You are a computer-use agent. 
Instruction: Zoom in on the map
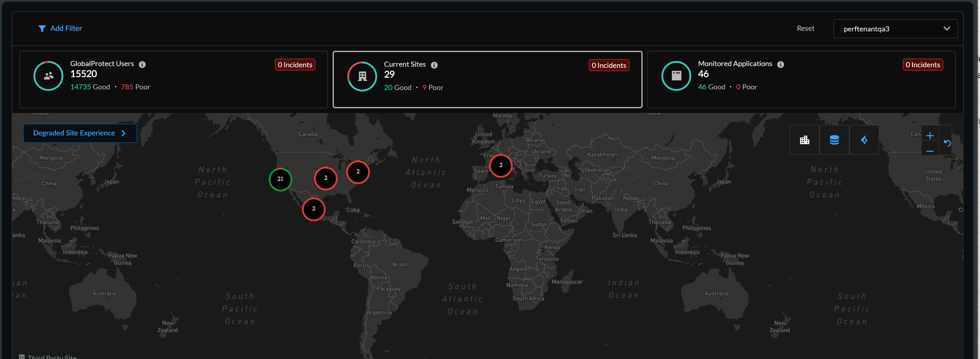[930, 136]
